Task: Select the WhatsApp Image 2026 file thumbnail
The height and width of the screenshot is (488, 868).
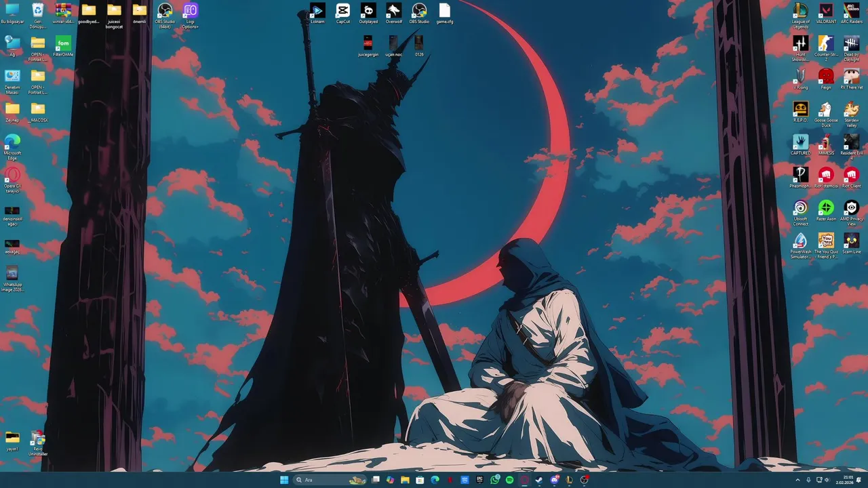Action: pos(12,279)
